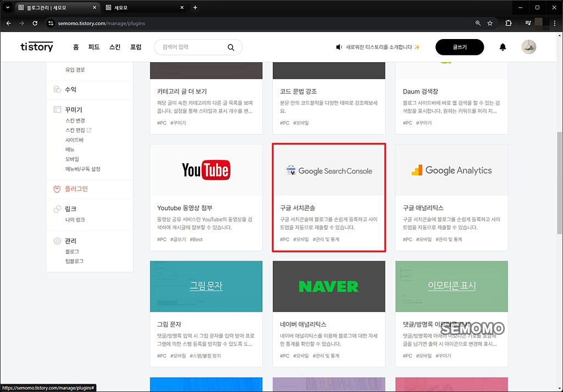Open 수익 menu in sidebar
Viewport: 563px width, 392px height.
(71, 90)
